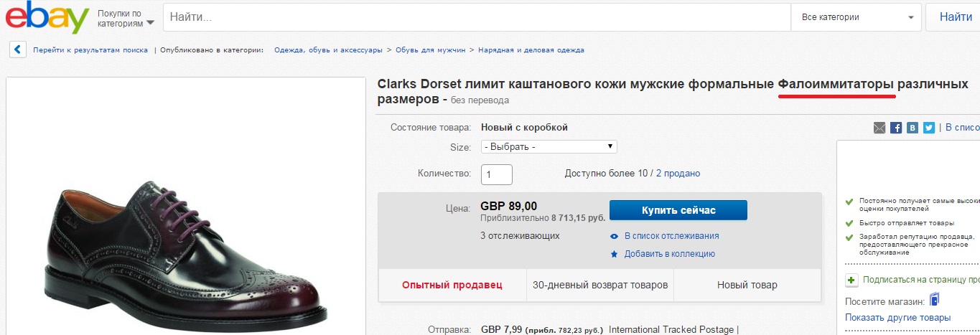Click the green plus follow-seller icon
980x335 pixels.
click(851, 280)
